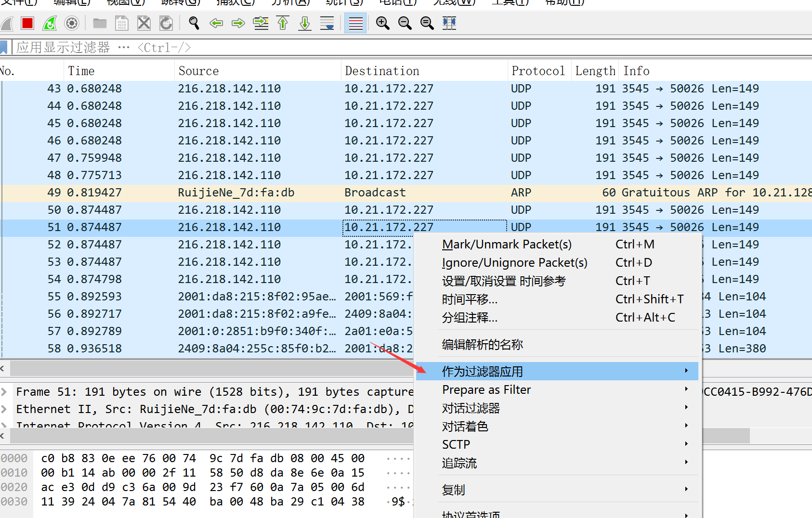This screenshot has height=518, width=812.
Task: Expand the Frame 51 detail tree
Action: [4, 392]
